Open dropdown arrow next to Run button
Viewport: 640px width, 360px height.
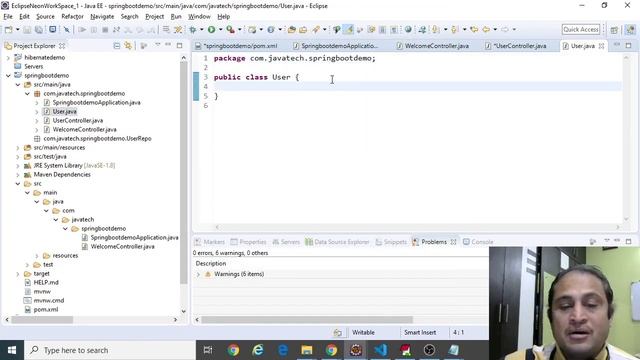220,29
